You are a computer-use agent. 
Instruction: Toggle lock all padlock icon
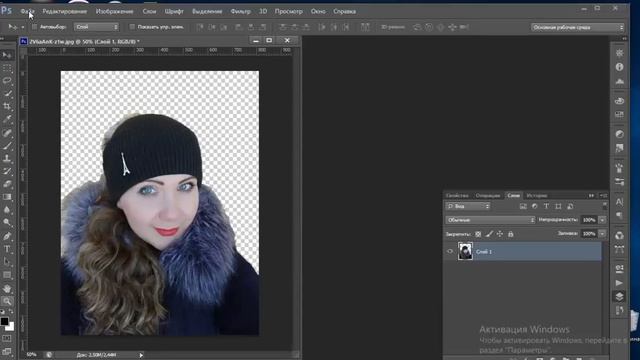point(511,234)
